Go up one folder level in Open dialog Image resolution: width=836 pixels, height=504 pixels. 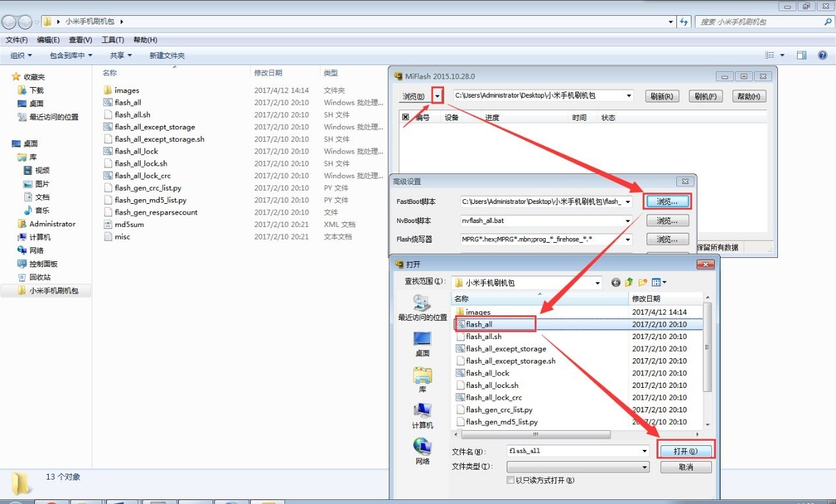point(629,282)
